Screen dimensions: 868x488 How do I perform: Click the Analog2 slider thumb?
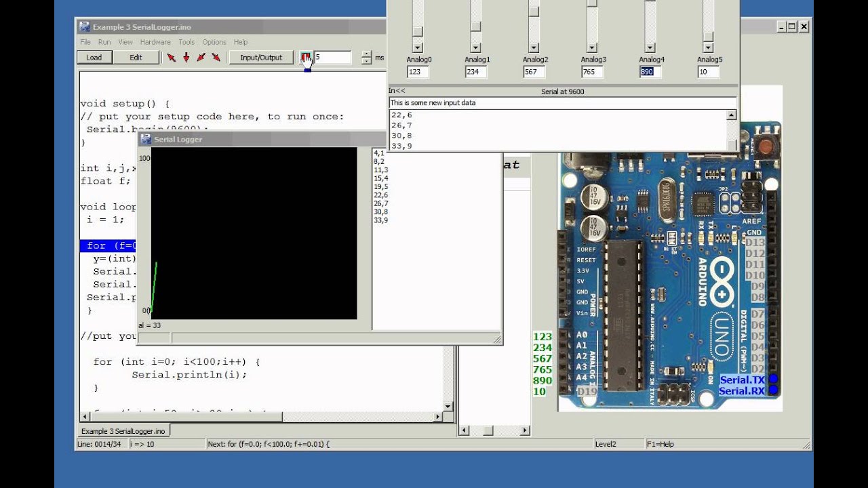click(534, 12)
